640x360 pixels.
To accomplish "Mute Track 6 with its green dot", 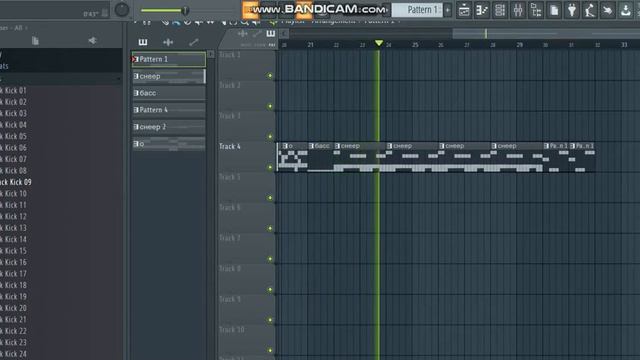I will [270, 229].
